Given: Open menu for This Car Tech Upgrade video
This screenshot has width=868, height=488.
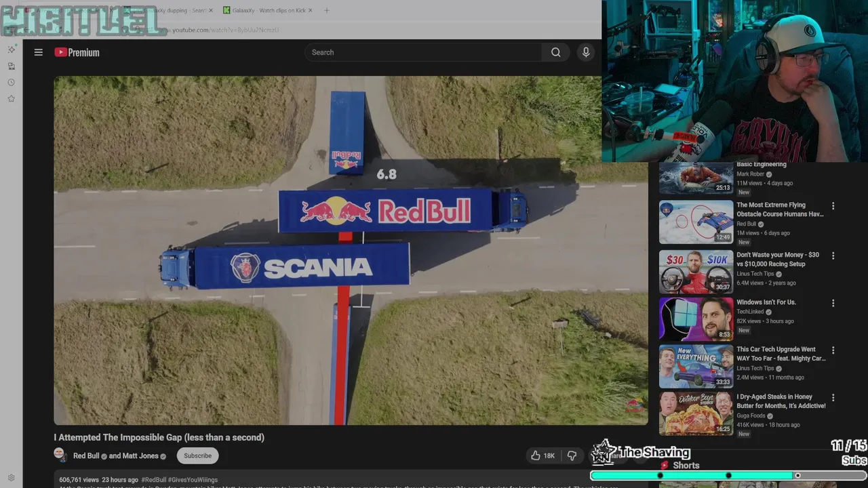Looking at the screenshot, I should coord(833,350).
